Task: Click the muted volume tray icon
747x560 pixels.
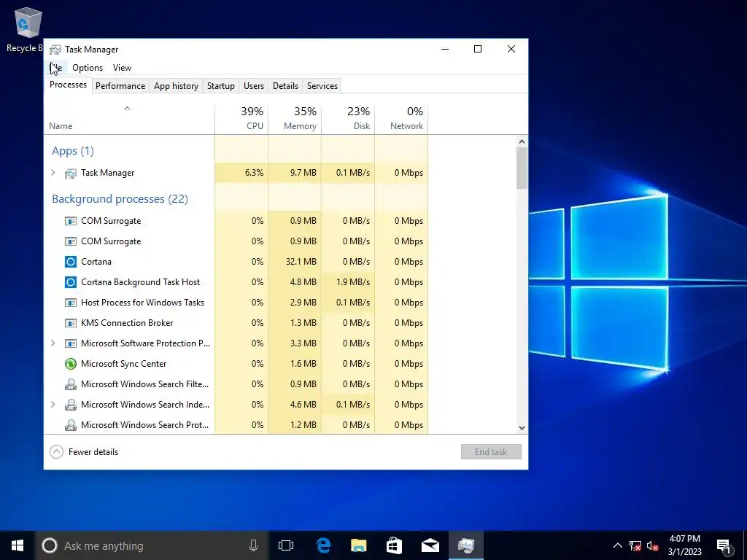Action: click(x=653, y=545)
